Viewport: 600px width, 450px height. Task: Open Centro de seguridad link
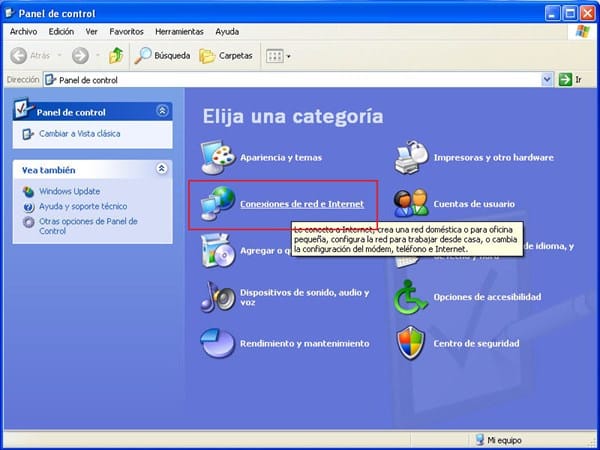(476, 343)
